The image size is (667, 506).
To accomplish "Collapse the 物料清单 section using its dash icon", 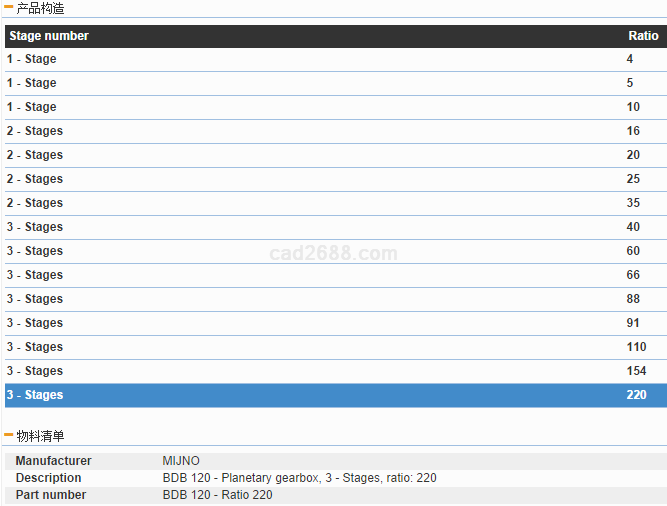I will coord(9,436).
